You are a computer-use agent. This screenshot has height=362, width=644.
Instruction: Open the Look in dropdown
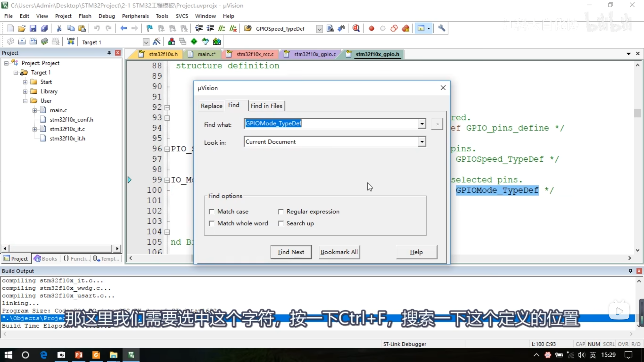pos(422,142)
